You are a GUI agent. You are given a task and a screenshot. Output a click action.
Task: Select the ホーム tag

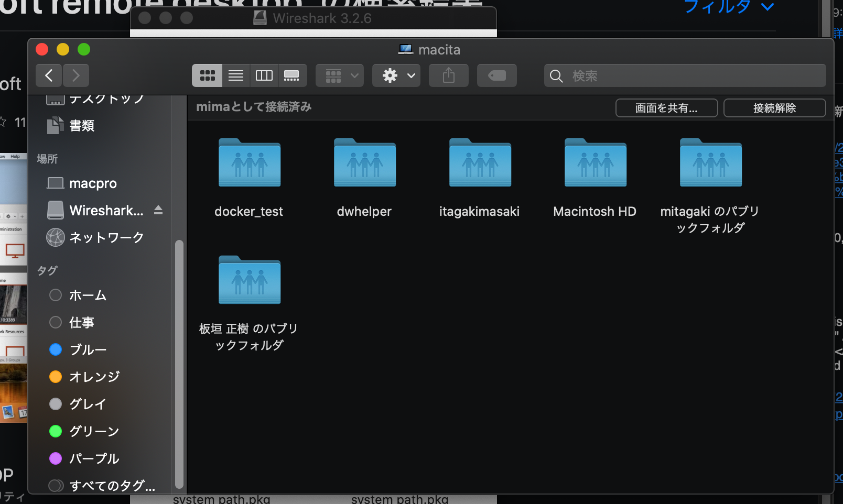100,295
